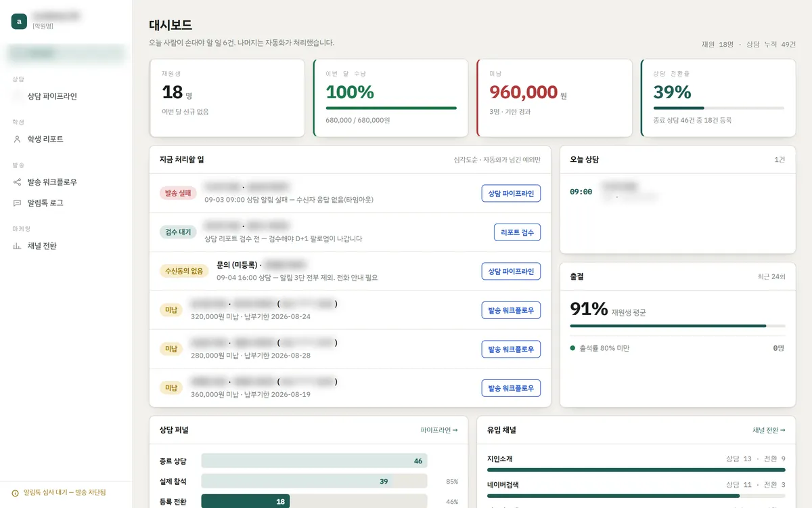
Task: Click the 수신동의 없음 yellow badge
Action: [184, 271]
